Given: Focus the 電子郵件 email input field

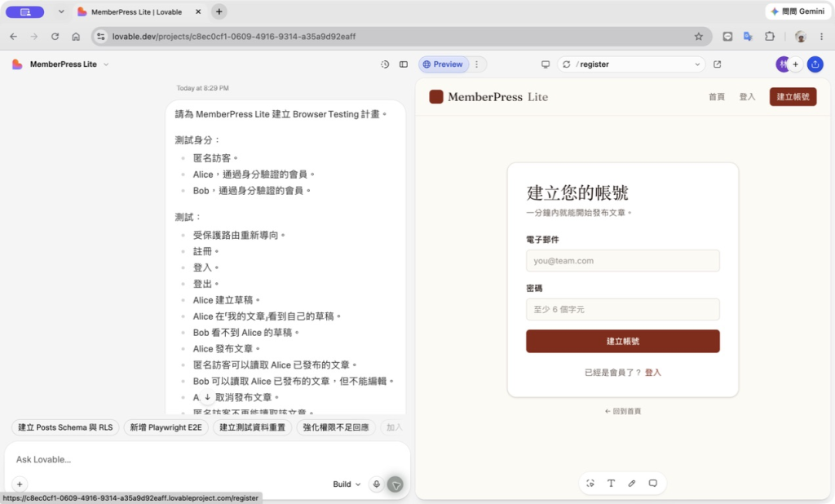Looking at the screenshot, I should click(x=622, y=261).
